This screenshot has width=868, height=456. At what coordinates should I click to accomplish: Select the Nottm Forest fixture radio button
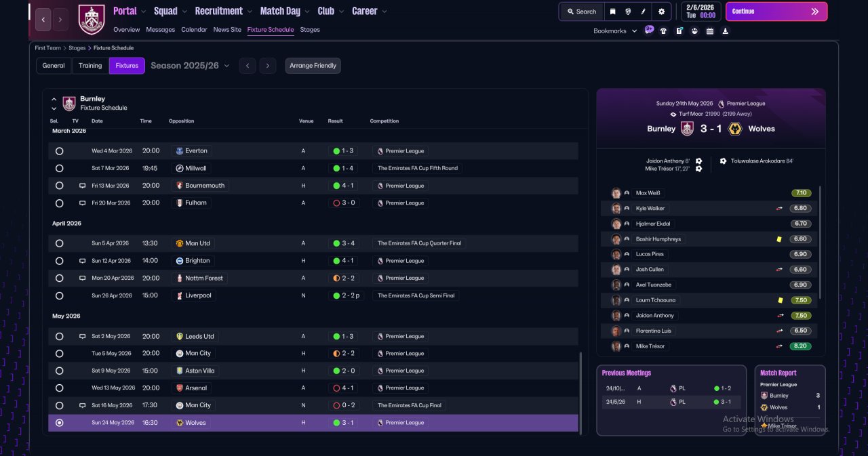pyautogui.click(x=59, y=278)
